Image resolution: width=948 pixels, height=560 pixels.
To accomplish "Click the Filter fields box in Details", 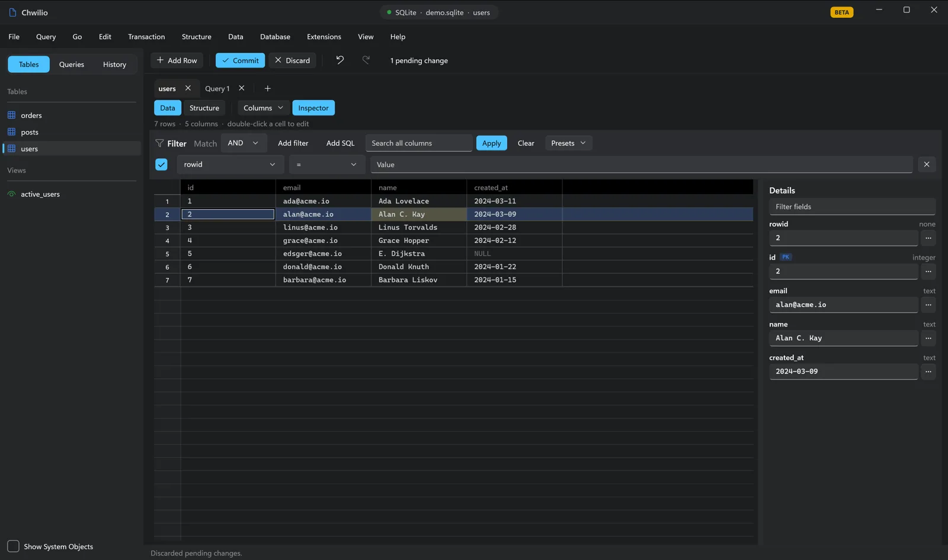I will (853, 207).
